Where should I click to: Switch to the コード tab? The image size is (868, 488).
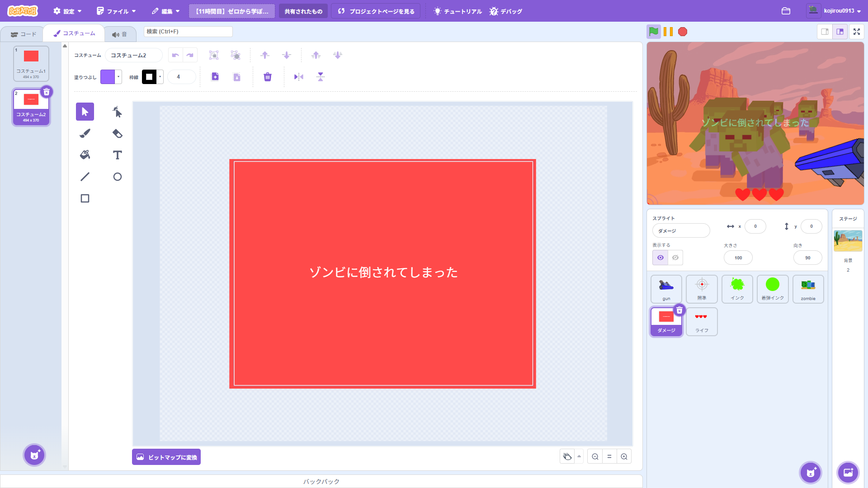(x=23, y=34)
